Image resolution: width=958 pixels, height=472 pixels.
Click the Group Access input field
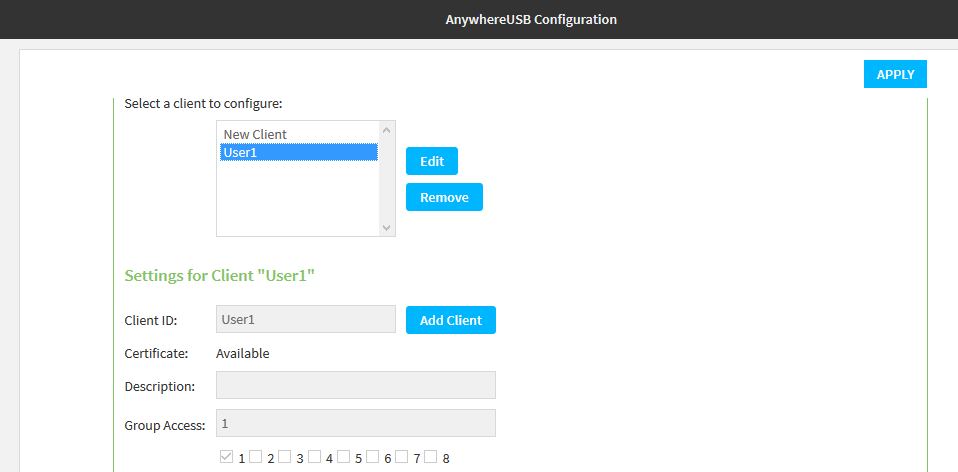(x=356, y=423)
